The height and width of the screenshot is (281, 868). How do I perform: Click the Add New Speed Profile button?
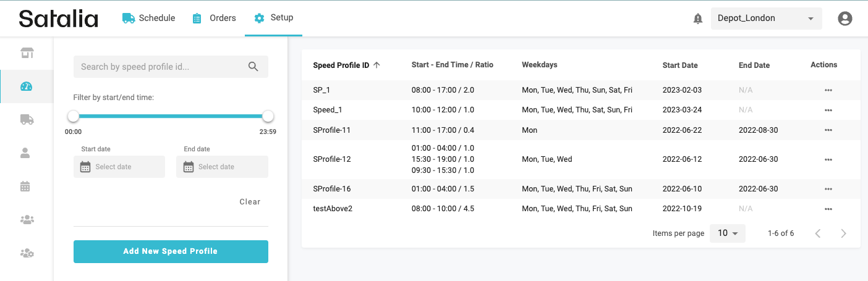tap(171, 251)
